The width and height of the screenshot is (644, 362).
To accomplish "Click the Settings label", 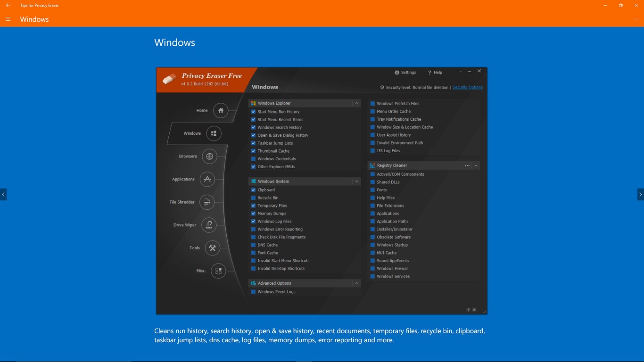I will pos(408,73).
